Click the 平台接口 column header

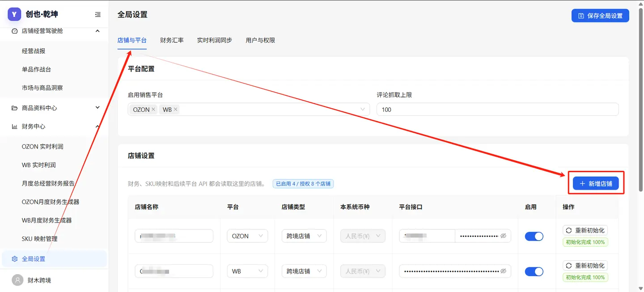(411, 207)
